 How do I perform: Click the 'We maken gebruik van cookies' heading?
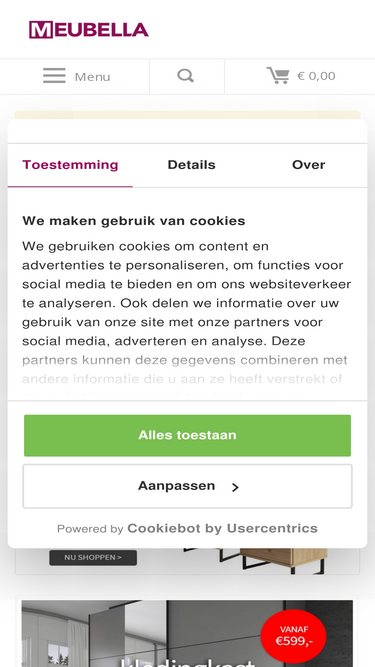pyautogui.click(x=134, y=221)
